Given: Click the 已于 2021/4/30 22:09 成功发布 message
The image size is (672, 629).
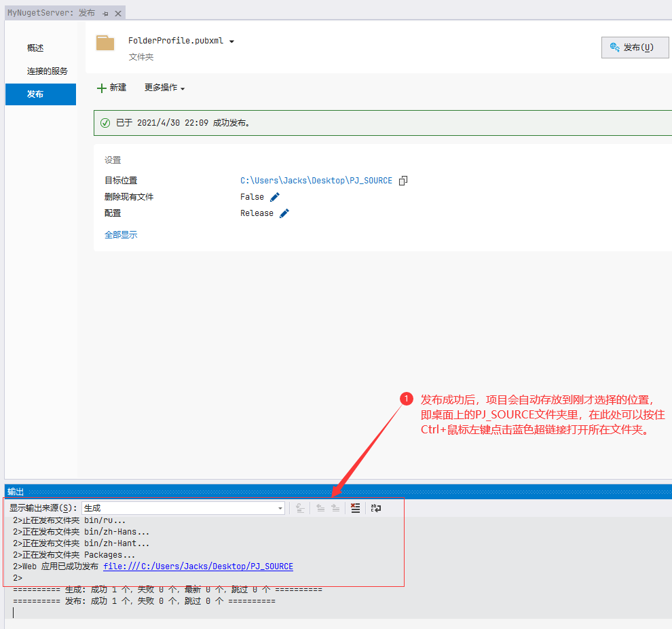Looking at the screenshot, I should point(183,123).
